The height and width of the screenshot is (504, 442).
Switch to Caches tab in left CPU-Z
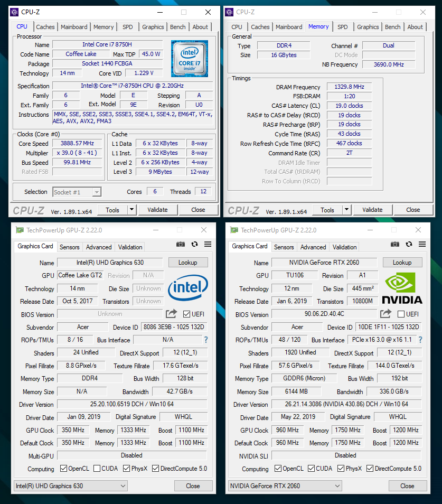[45, 27]
